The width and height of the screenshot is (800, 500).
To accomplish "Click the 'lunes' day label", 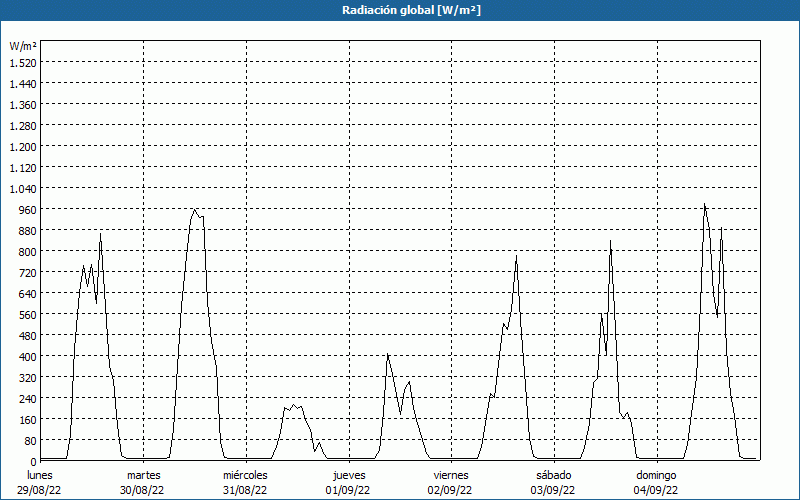I will (40, 475).
